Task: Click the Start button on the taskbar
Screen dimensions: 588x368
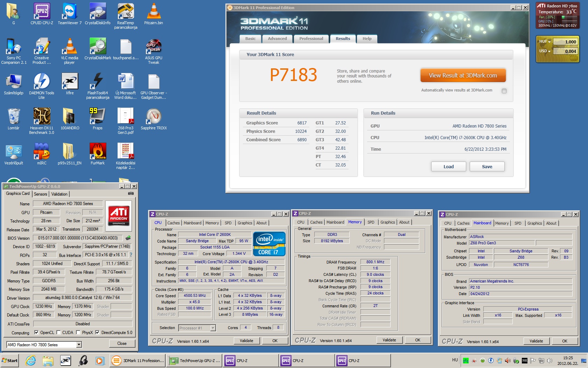Action: coord(10,360)
